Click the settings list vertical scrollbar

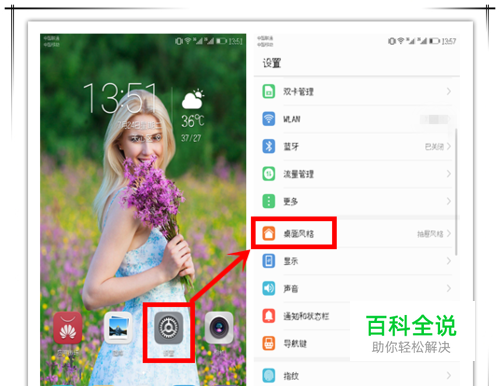456,192
